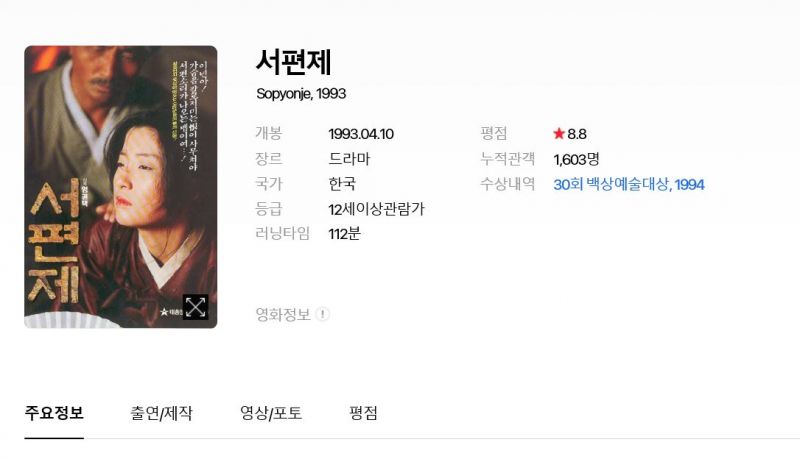Click the genre value 드라마
The width and height of the screenshot is (800, 459).
tap(349, 159)
